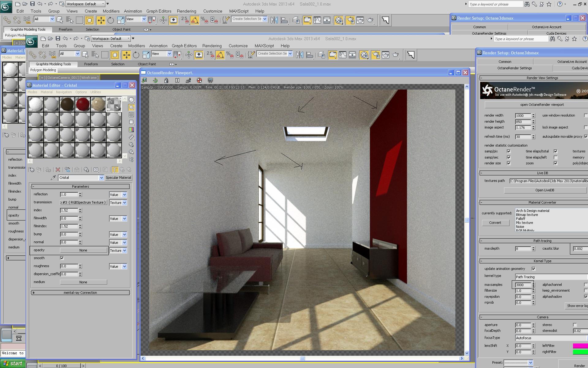This screenshot has width=588, height=368.
Task: Switch to the OctaneLive Account tab
Action: [x=571, y=62]
